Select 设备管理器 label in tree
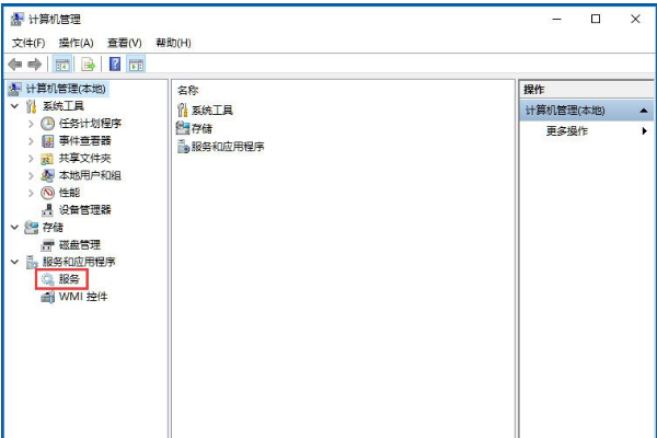This screenshot has width=657, height=438. pyautogui.click(x=85, y=210)
